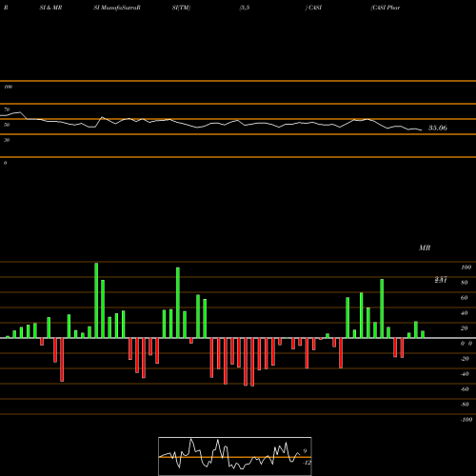This screenshot has width=476, height=476.
Task: Click the 'SI & MR' header text
Action: (x=50, y=8)
